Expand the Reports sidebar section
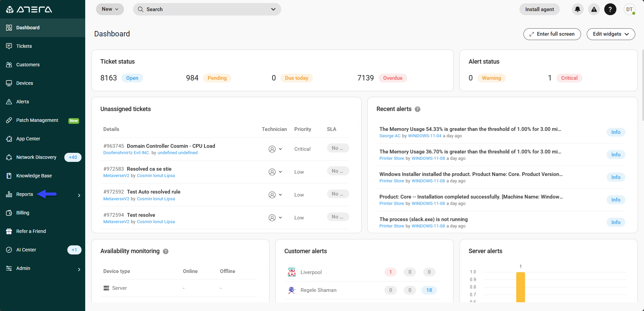The width and height of the screenshot is (644, 311). pos(24,194)
